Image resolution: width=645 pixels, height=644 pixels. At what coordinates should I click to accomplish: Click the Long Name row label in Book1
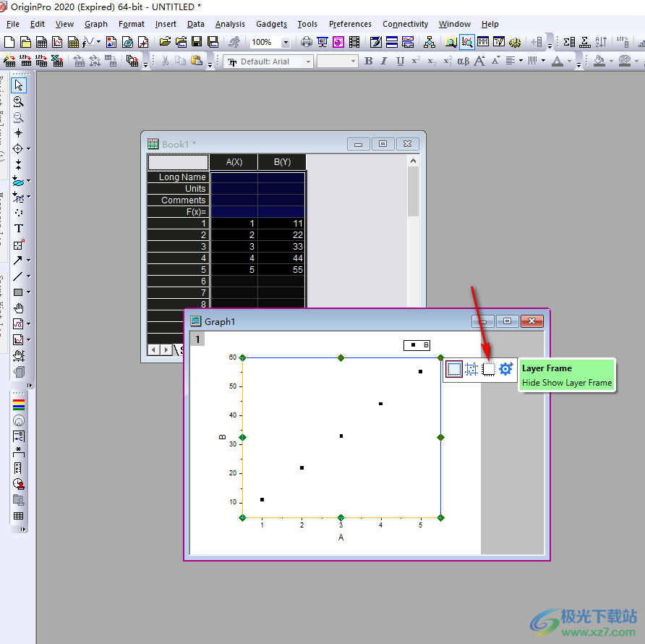tap(178, 177)
